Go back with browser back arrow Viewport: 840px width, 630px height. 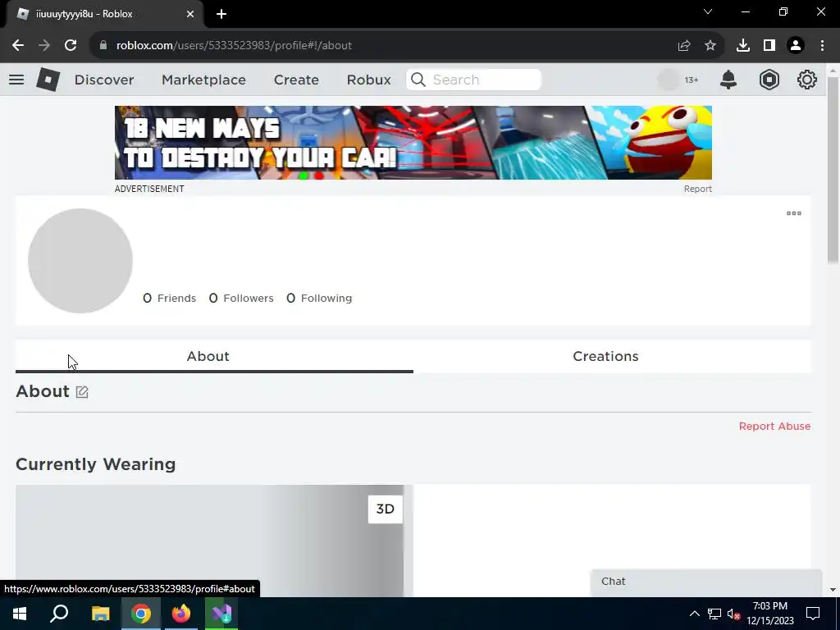pos(18,46)
